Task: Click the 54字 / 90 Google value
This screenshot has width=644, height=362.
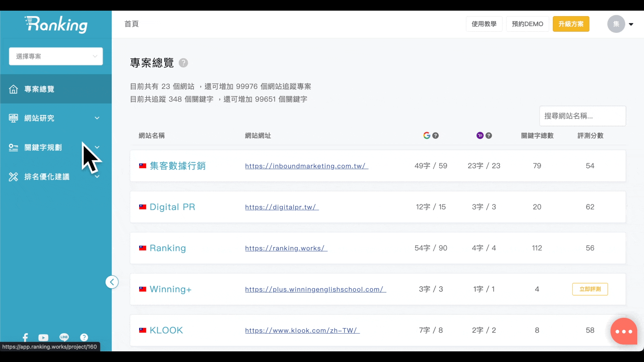Action: [x=431, y=248]
